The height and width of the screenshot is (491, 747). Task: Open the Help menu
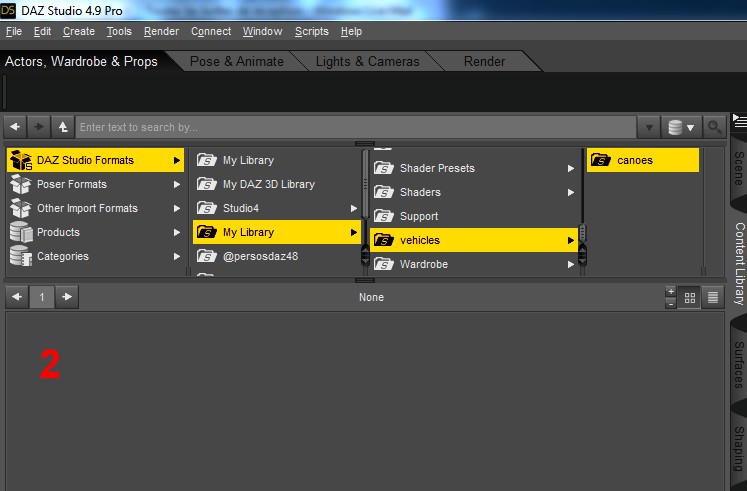click(351, 31)
